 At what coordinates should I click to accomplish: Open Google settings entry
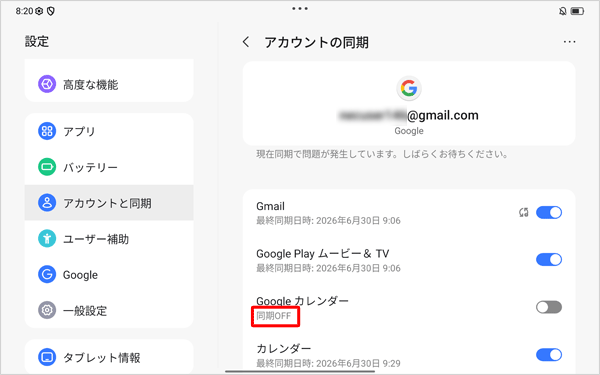click(x=109, y=274)
